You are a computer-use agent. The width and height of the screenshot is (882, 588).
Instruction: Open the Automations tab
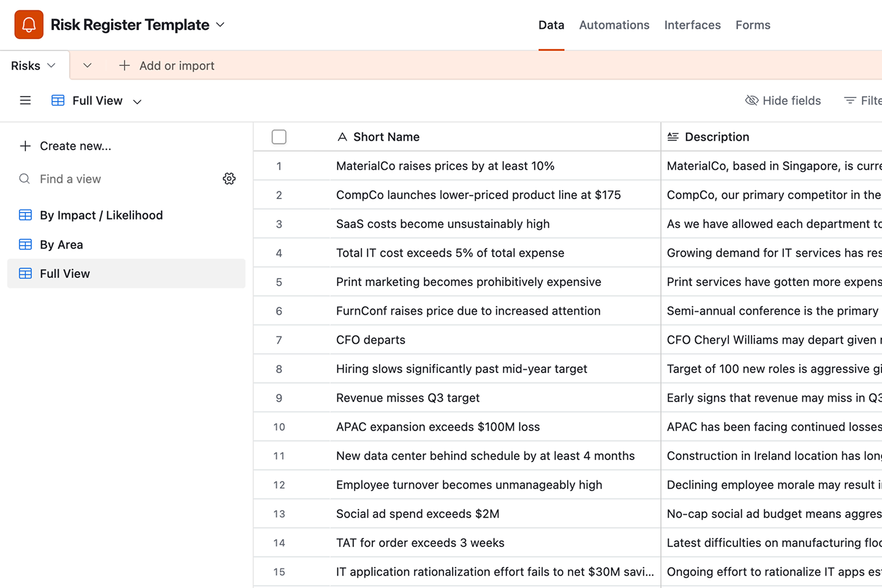click(x=614, y=25)
